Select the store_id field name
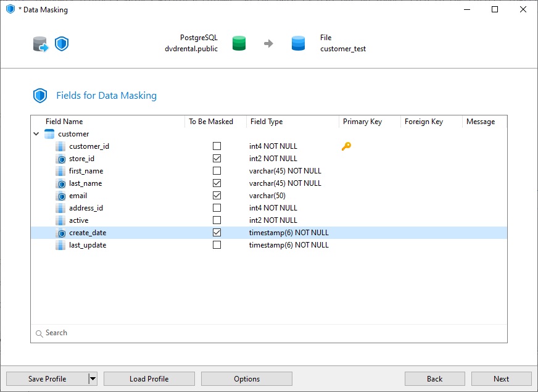Screen dimensions: 538x392 pos(81,159)
